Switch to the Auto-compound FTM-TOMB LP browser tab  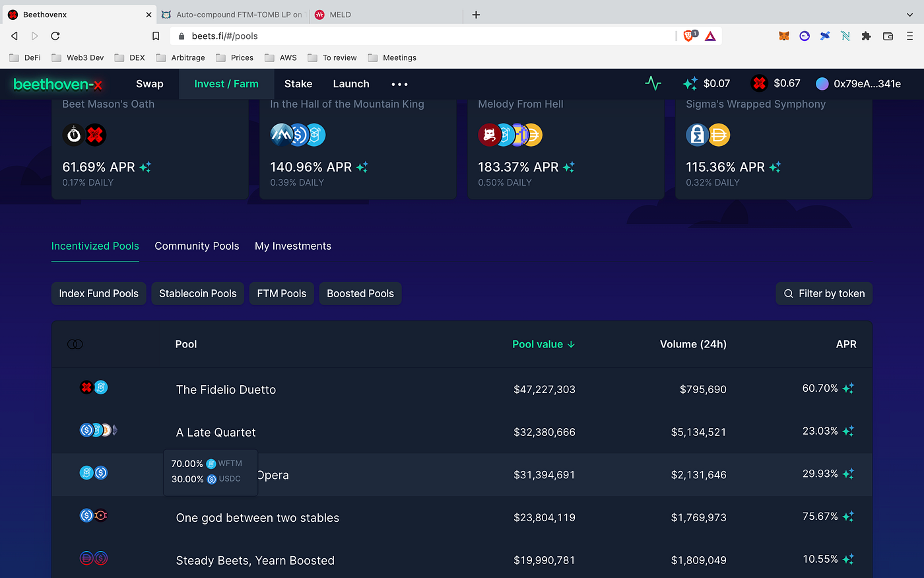click(232, 15)
